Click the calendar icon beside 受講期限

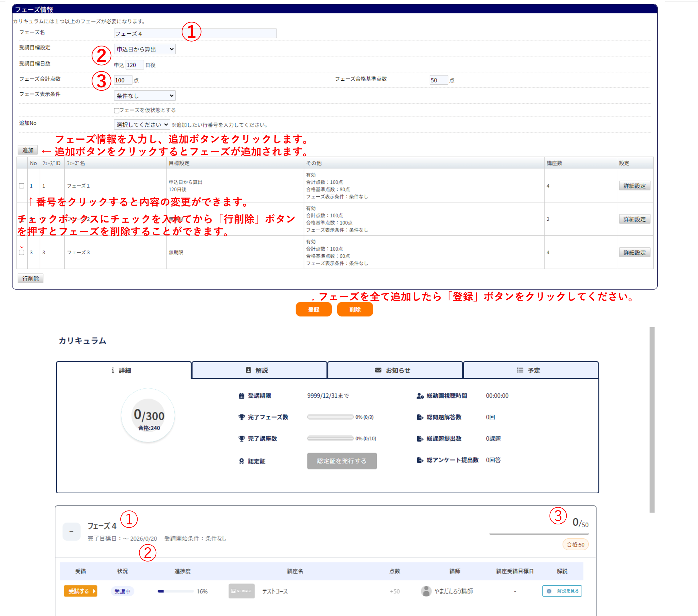click(242, 396)
